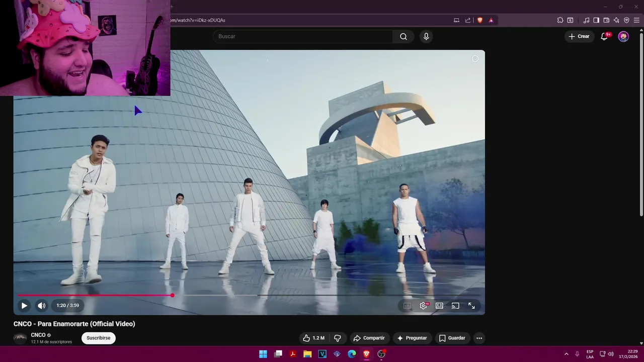This screenshot has height=362, width=644.
Task: Click video title Para Enamorarte
Action: (x=74, y=324)
